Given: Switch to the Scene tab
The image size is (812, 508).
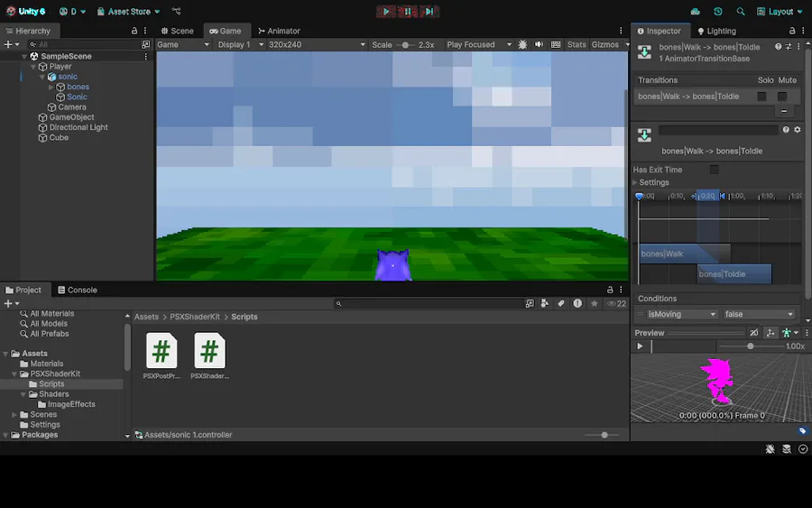Looking at the screenshot, I should (x=177, y=31).
